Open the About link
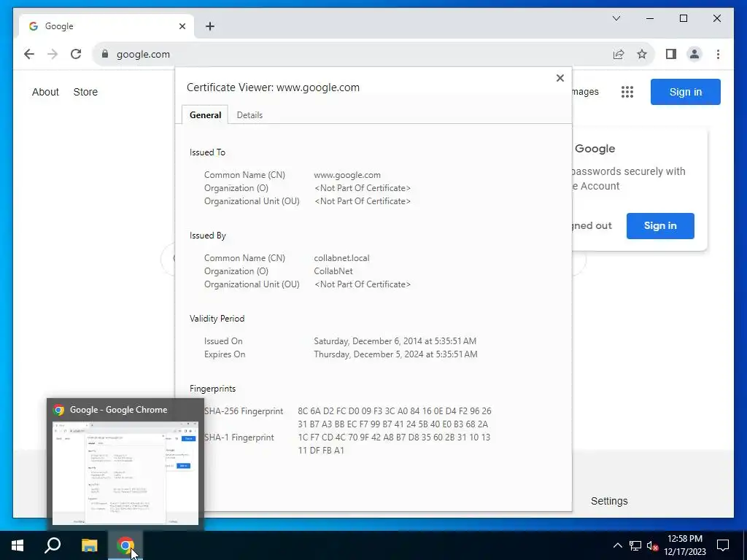Image resolution: width=747 pixels, height=560 pixels. point(45,92)
